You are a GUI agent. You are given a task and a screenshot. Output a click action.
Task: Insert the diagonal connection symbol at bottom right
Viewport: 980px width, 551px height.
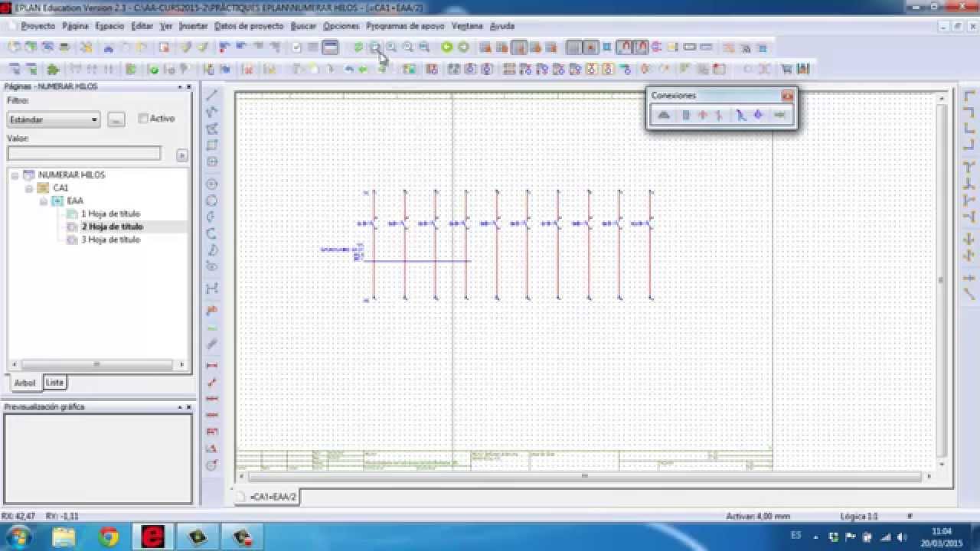point(969,293)
